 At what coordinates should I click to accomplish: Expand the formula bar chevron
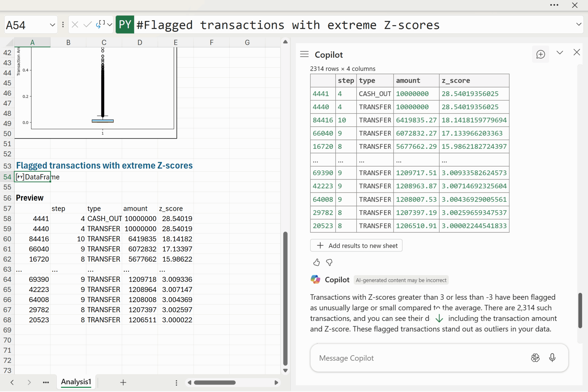tap(579, 24)
